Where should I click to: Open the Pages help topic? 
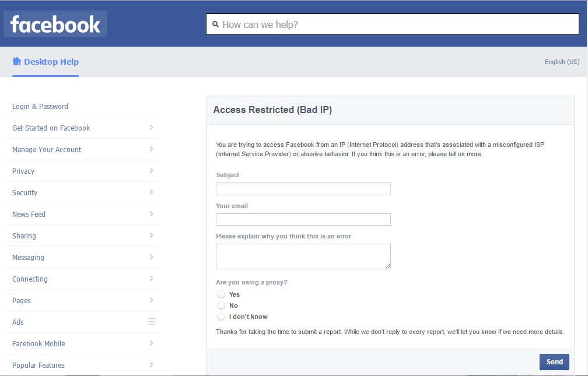(22, 301)
